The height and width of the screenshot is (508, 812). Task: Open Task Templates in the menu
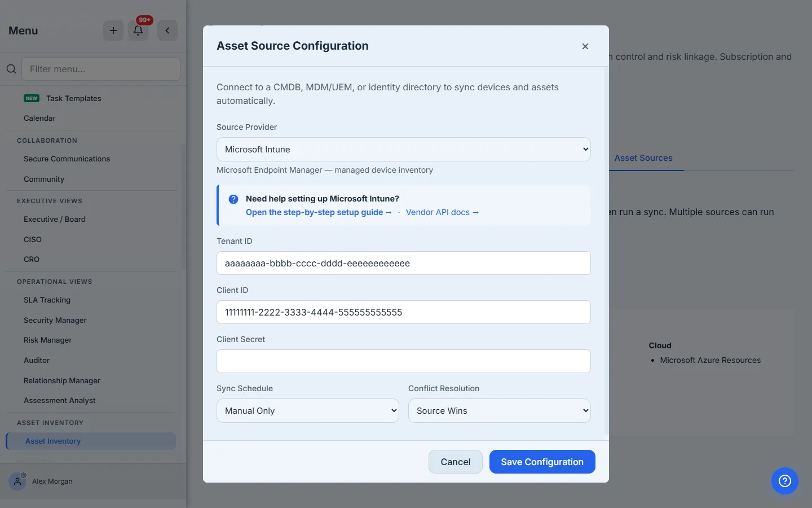tap(74, 98)
